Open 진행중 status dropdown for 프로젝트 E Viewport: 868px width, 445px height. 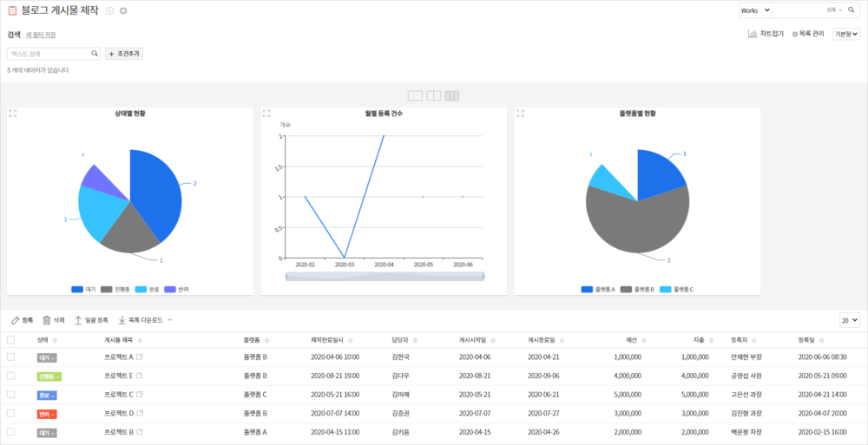click(x=49, y=376)
